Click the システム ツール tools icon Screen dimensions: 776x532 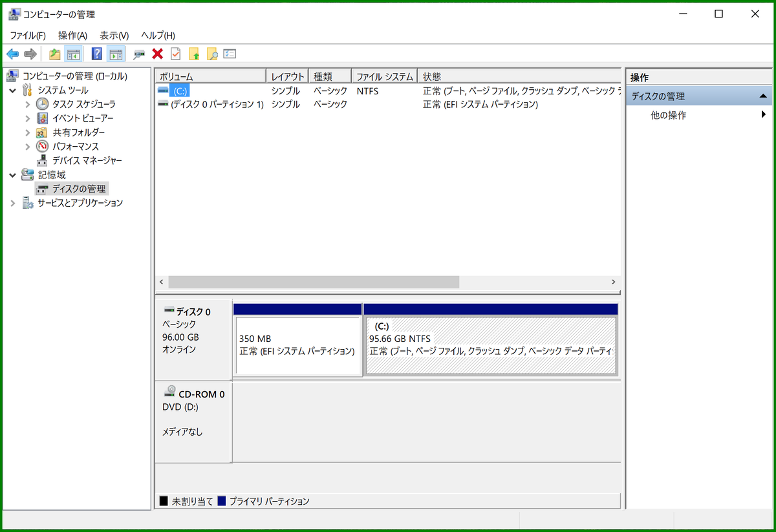(x=27, y=90)
